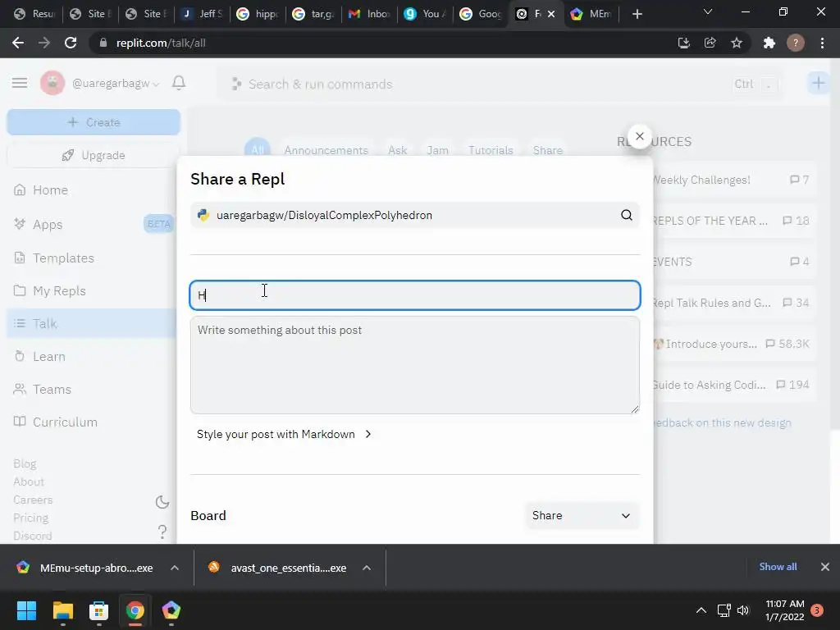Open clock showing 11:07 AM

(x=785, y=610)
